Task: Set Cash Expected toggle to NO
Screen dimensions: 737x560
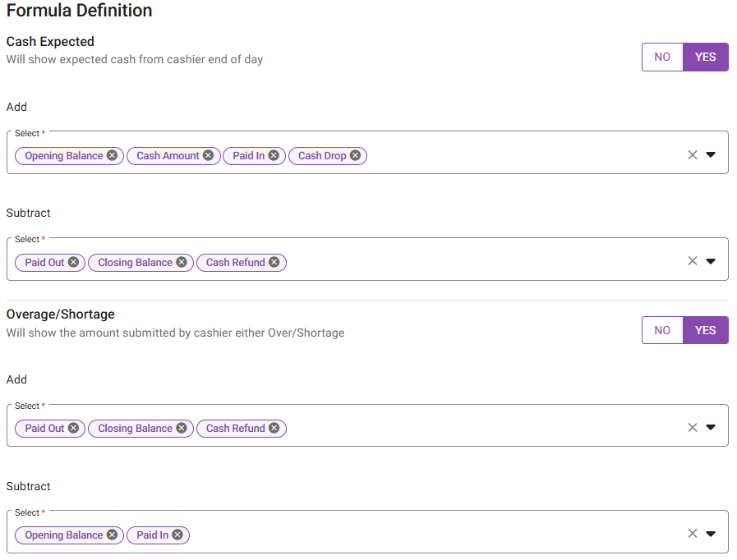Action: [x=662, y=57]
